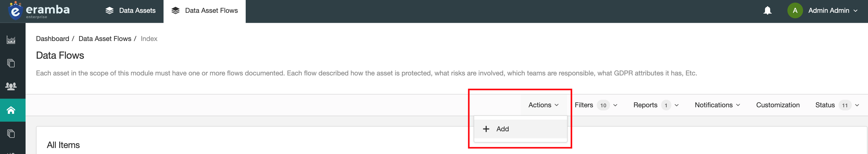868x154 pixels.
Task: Follow the Dashboard breadcrumb link
Action: 53,39
